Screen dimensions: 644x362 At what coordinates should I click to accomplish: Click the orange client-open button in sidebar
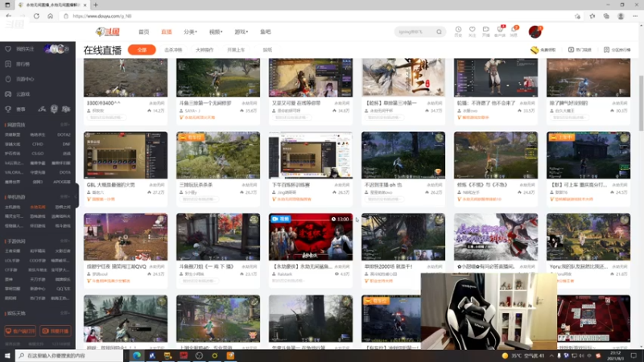(x=19, y=331)
